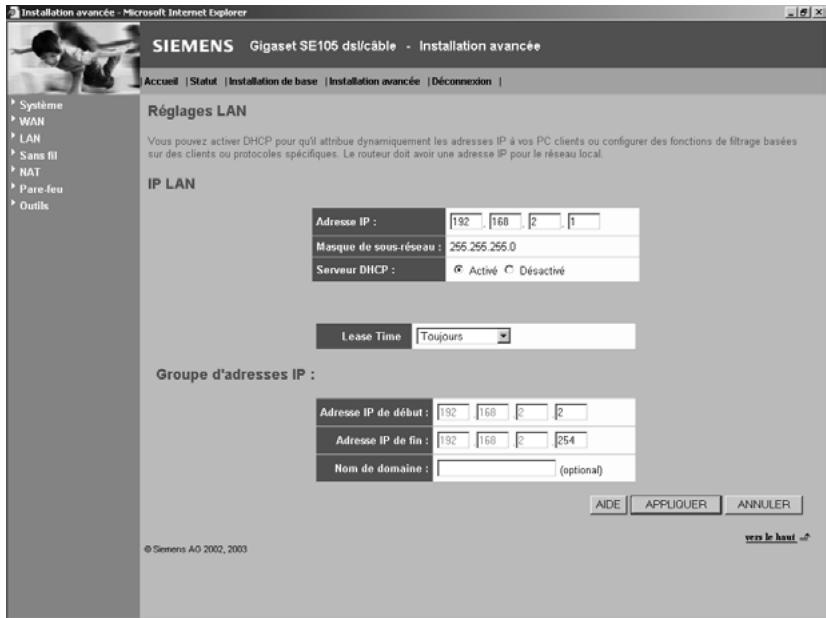Click the subnet mask value 255.255.255.0
The width and height of the screenshot is (826, 618).
(x=483, y=247)
